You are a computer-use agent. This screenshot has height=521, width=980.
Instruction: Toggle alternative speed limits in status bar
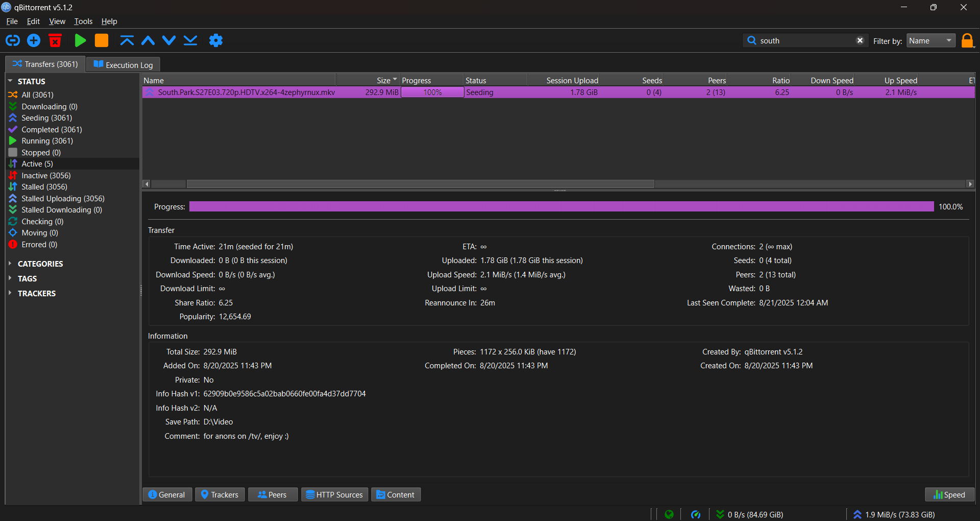point(695,514)
